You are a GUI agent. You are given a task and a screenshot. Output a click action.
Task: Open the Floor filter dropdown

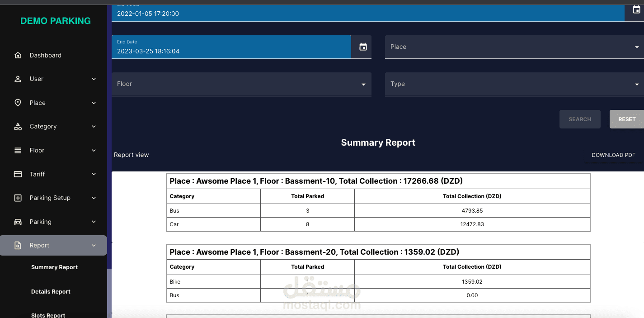point(241,84)
